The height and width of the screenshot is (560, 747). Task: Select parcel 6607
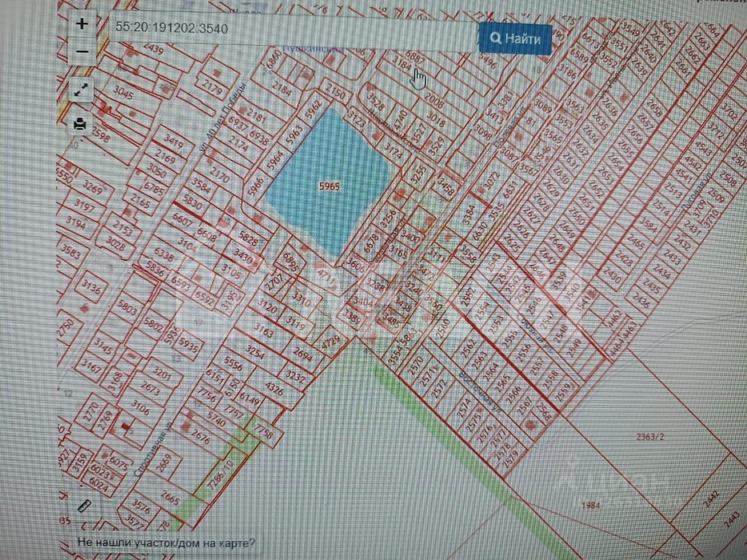tap(182, 219)
